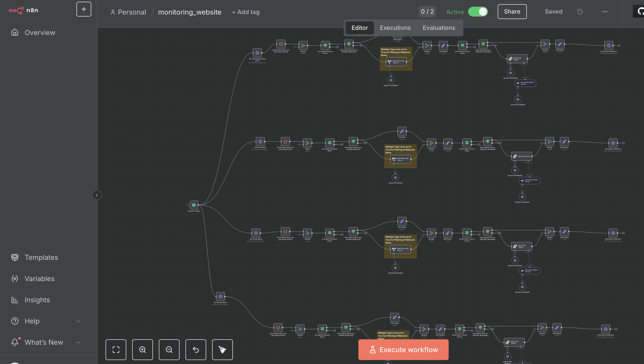Image resolution: width=644 pixels, height=364 pixels.
Task: Click the plus create button in sidebar
Action: click(x=84, y=9)
